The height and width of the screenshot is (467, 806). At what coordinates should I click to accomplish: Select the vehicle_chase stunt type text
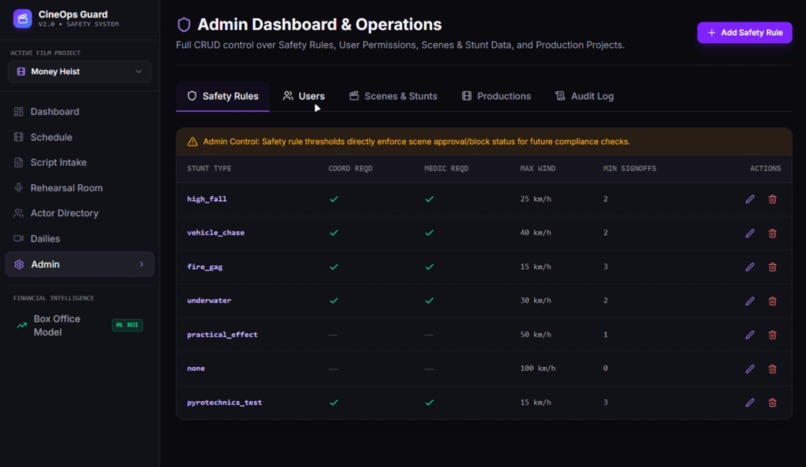click(x=215, y=233)
